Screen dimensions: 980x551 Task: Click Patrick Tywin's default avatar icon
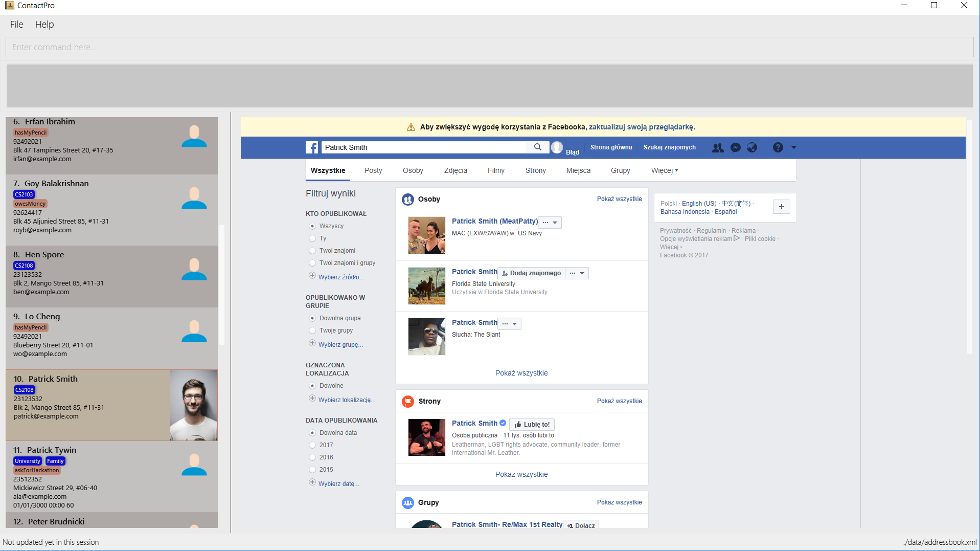click(194, 465)
